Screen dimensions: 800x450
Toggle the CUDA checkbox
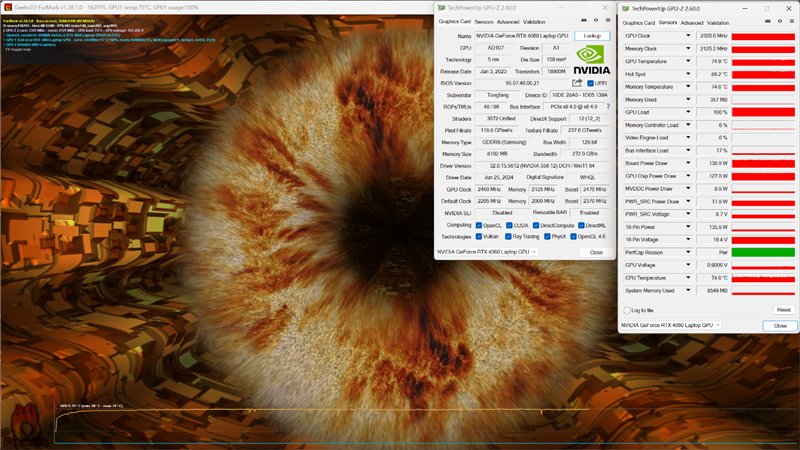click(x=509, y=225)
